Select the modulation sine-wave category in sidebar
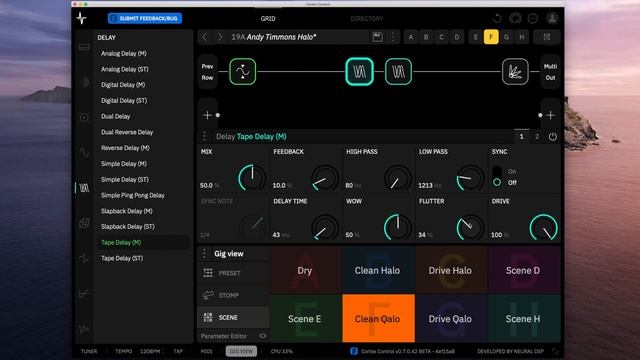640x360 pixels. [84, 153]
